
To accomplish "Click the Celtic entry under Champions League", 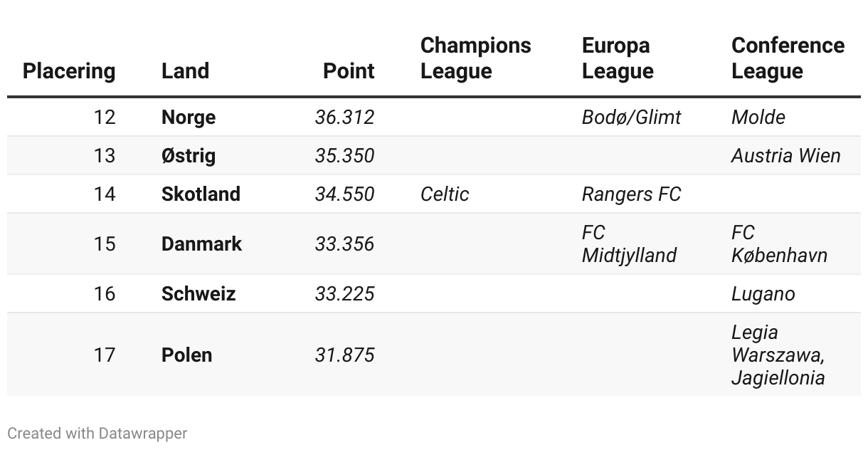I will coord(445,194).
